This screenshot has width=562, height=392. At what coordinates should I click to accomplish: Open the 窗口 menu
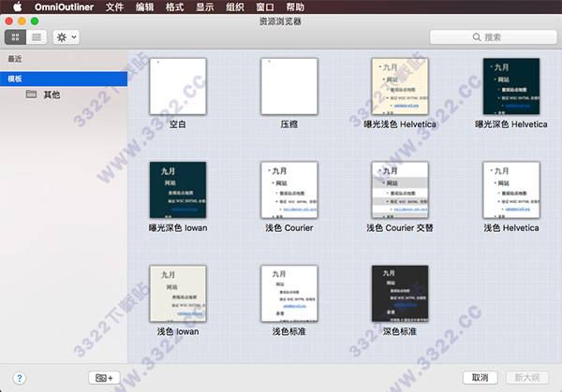click(265, 7)
